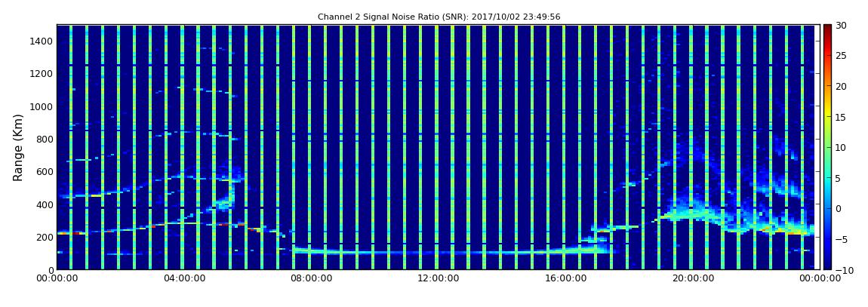Viewport: 868px width, 307px height.
Task: Click the colorbar label 20
Action: point(842,86)
